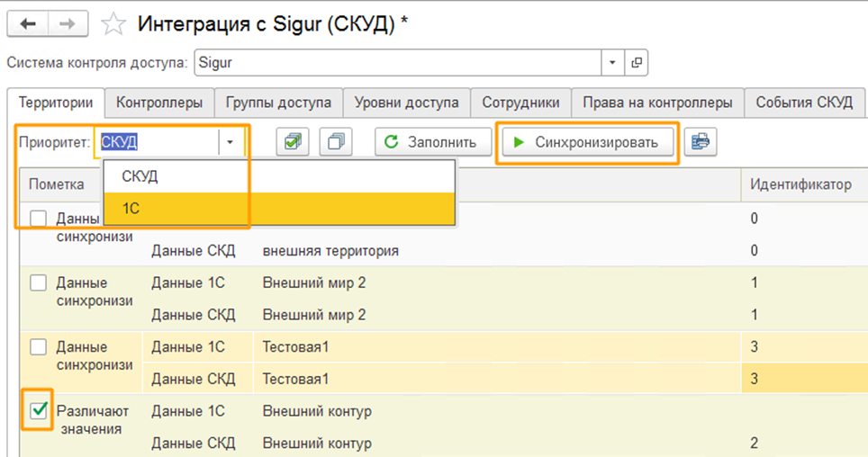The height and width of the screenshot is (457, 868).
Task: Uncheck the Внешний контур row checkbox
Action: (38, 411)
